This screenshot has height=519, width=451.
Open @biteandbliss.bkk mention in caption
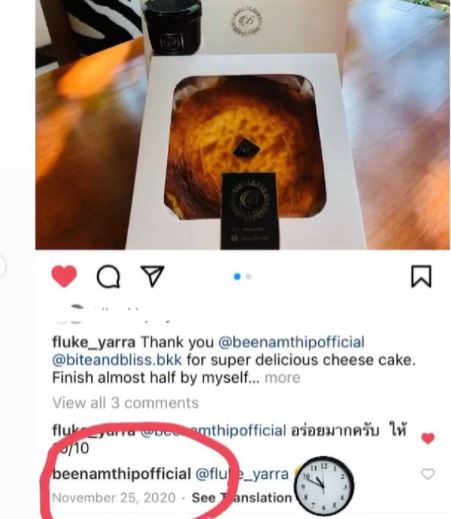click(117, 360)
